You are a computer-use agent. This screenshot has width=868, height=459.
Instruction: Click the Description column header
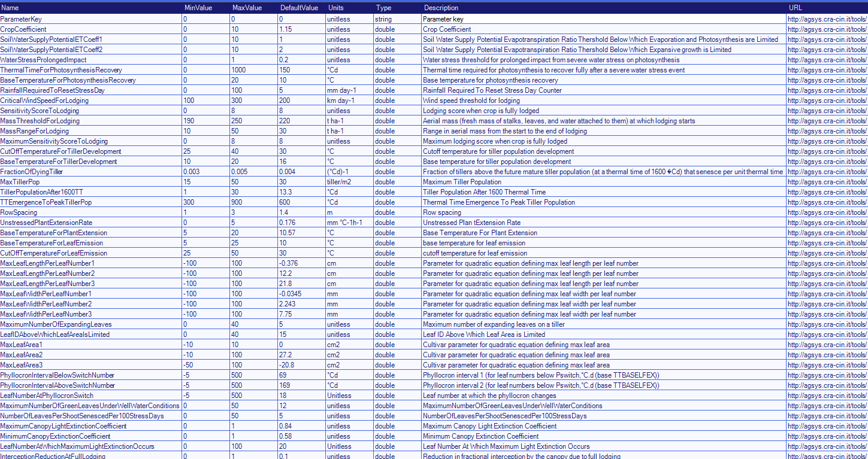click(604, 8)
